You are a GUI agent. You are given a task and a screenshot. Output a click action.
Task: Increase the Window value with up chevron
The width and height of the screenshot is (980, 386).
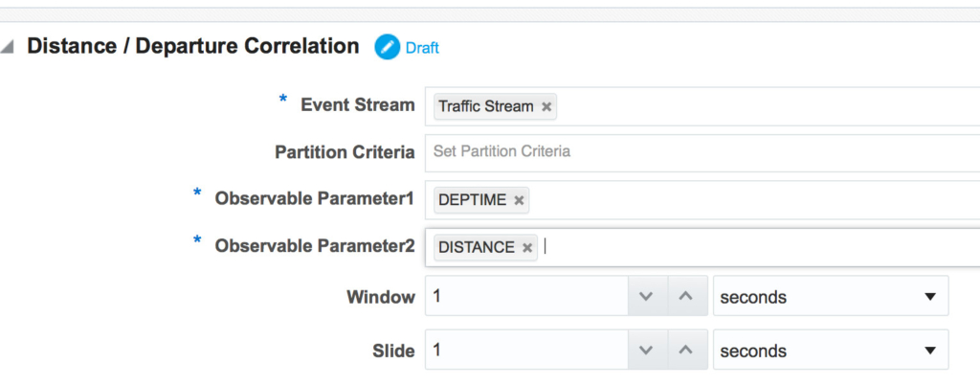pos(686,296)
